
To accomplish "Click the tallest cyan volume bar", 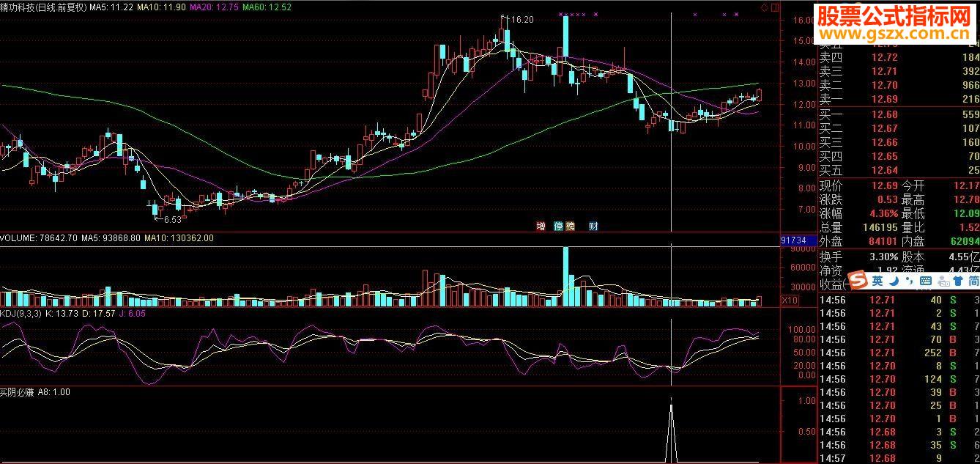I will click(x=565, y=276).
